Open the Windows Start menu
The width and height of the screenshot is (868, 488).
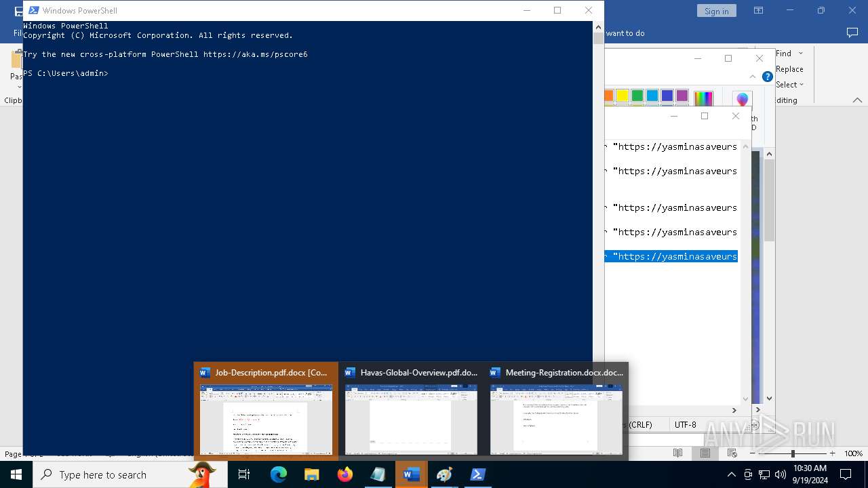(16, 474)
